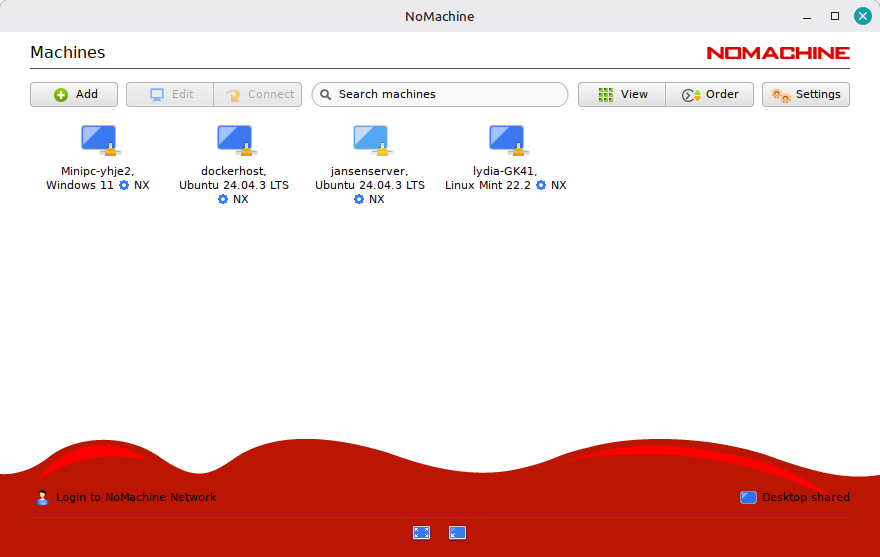Select the dockerhost computer icon

(234, 140)
